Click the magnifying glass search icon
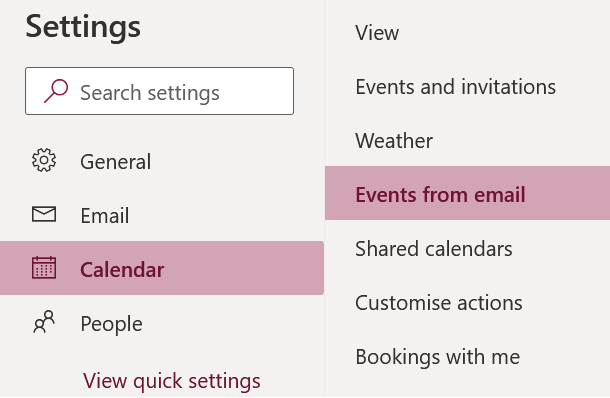 (56, 91)
